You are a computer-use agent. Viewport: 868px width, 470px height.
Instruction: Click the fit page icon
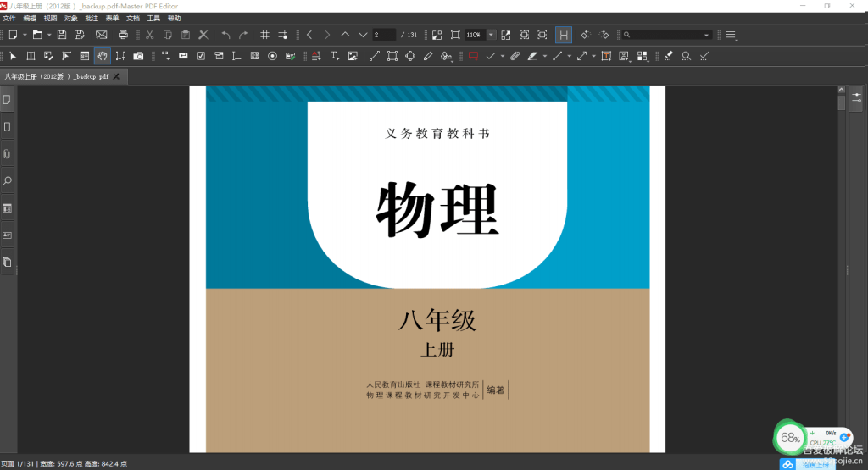click(524, 35)
